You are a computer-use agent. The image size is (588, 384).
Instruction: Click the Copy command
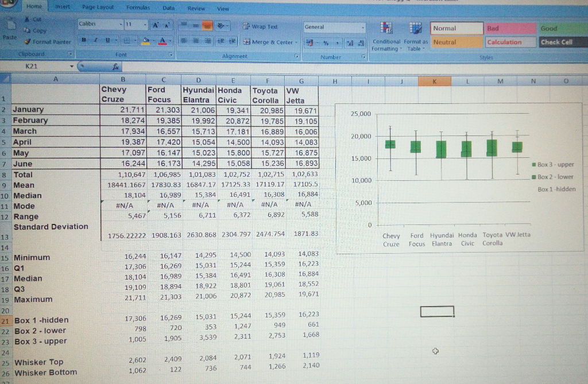tap(35, 31)
